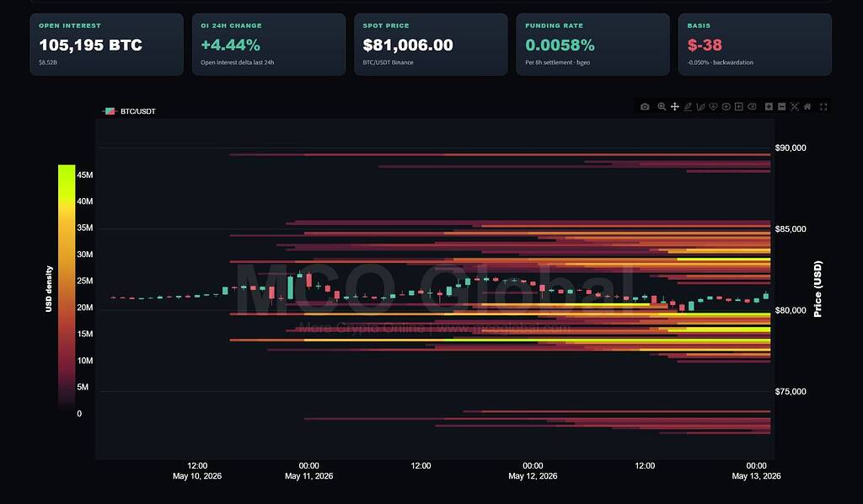Click the 5M colorbar tick label
The width and height of the screenshot is (863, 504).
(83, 388)
